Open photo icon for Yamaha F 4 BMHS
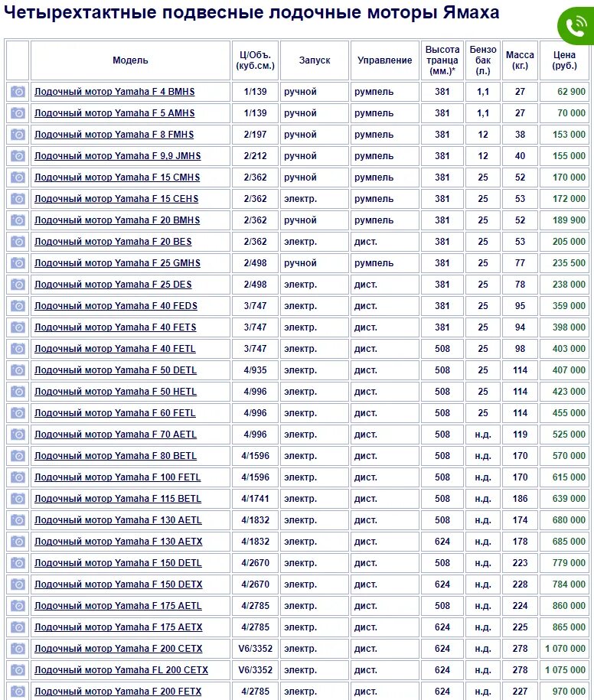This screenshot has height=700, width=594. tap(18, 92)
